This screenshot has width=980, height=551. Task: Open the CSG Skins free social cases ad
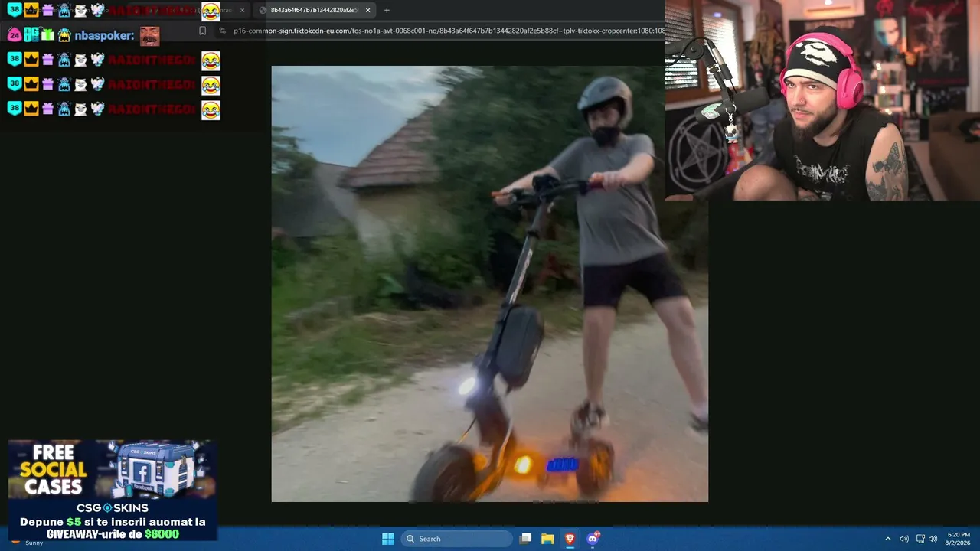coord(113,491)
